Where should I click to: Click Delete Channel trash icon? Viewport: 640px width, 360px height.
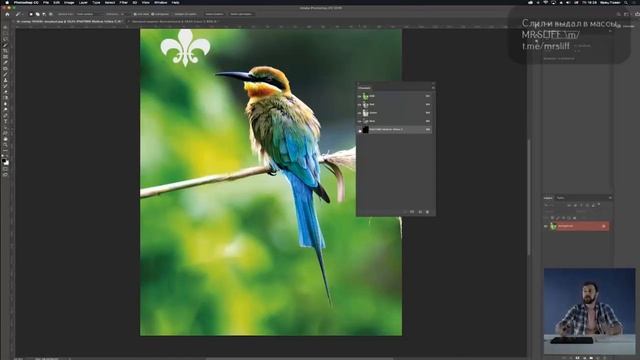[427, 212]
